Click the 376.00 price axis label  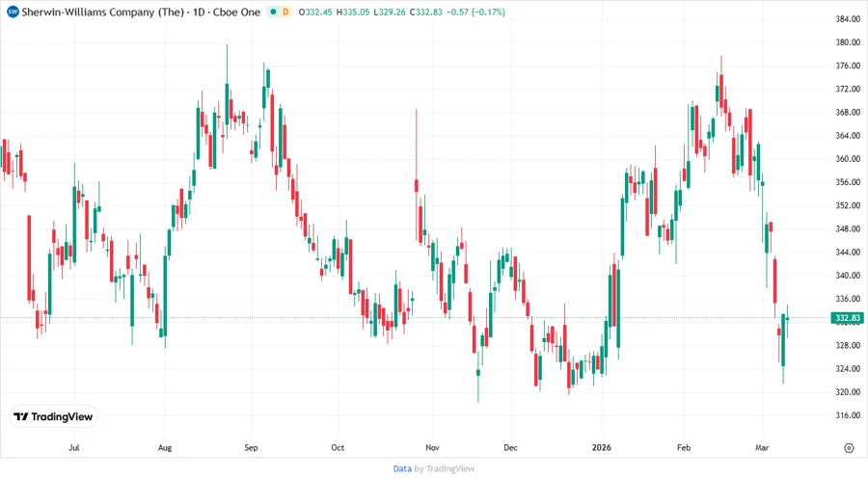[848, 66]
